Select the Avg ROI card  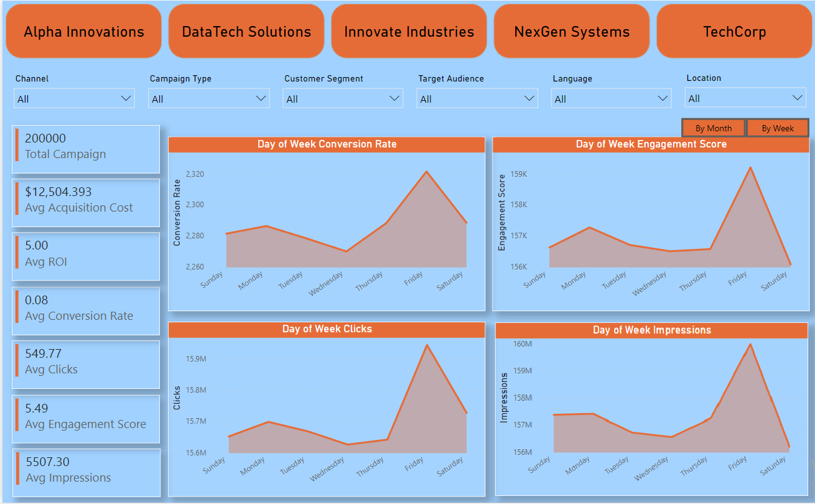[86, 254]
